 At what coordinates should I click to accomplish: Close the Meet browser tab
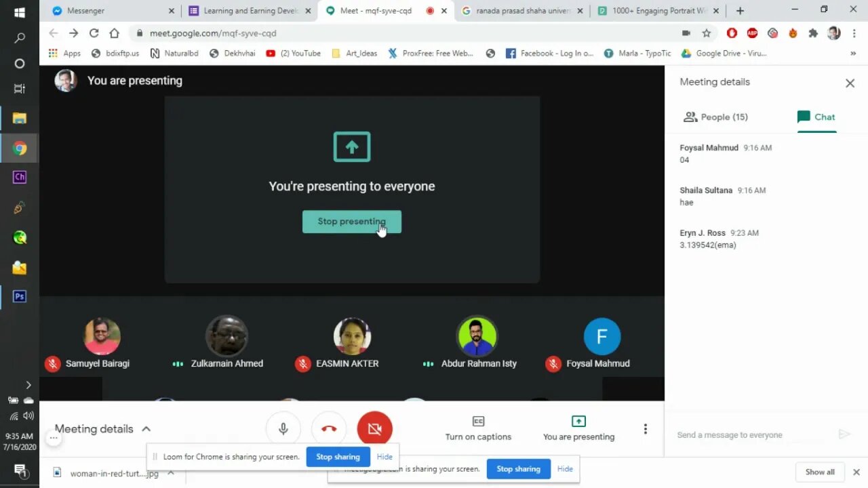[444, 11]
